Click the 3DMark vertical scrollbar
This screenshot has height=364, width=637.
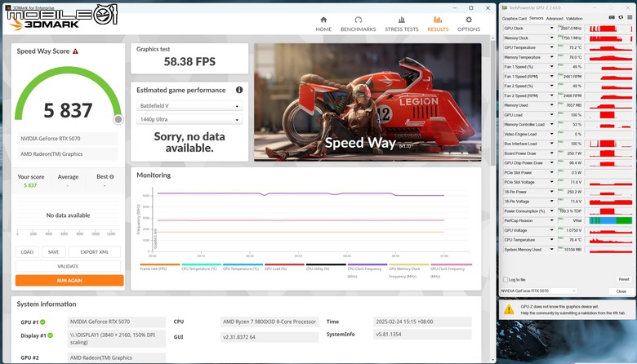point(493,101)
